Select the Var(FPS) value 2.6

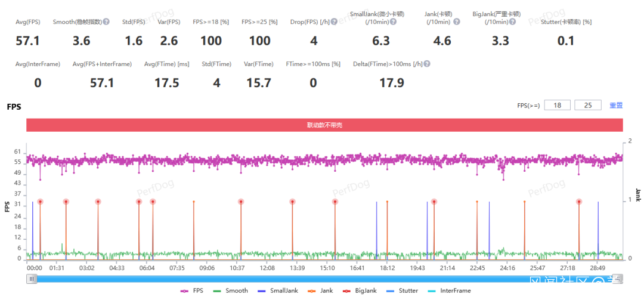(169, 41)
